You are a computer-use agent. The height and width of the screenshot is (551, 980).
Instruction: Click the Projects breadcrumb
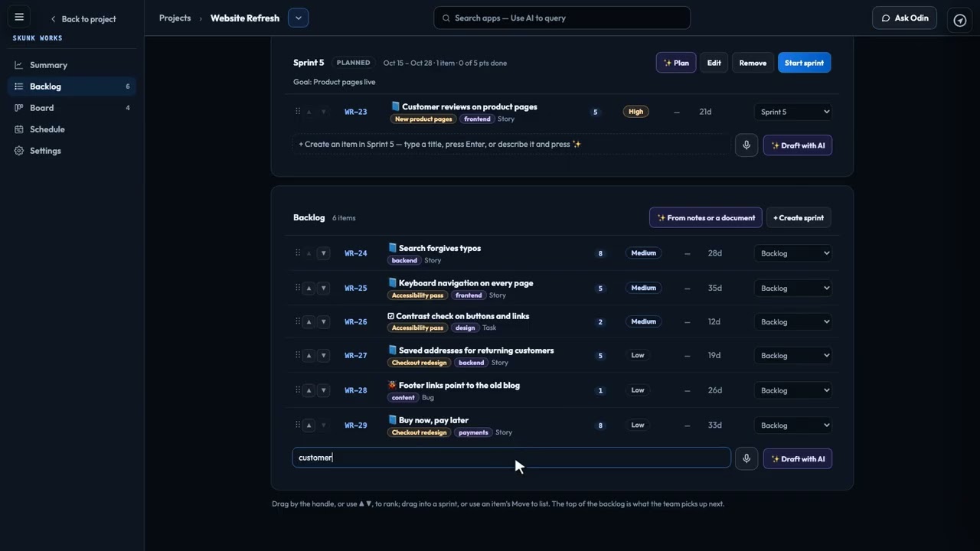pyautogui.click(x=175, y=18)
